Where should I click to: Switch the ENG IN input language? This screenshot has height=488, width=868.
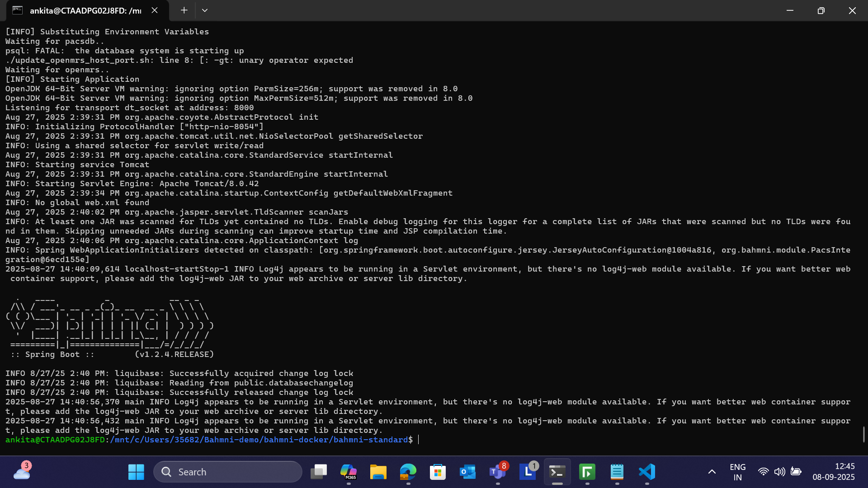point(737,472)
